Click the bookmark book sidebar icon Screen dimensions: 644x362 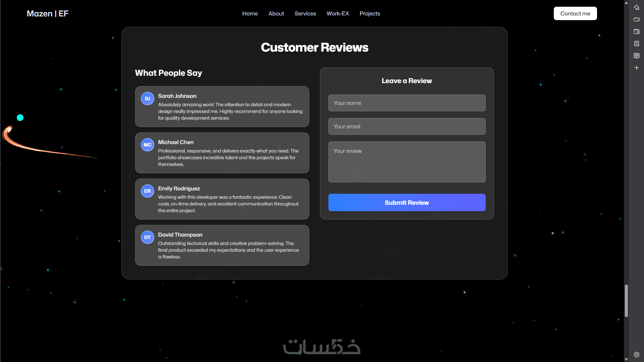[636, 44]
